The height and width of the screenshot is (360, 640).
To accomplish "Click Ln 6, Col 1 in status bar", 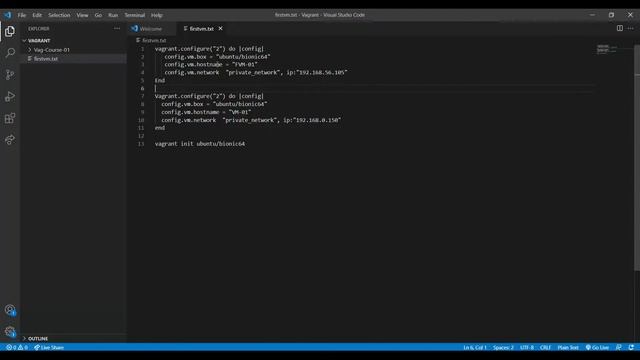I will pyautogui.click(x=475, y=347).
